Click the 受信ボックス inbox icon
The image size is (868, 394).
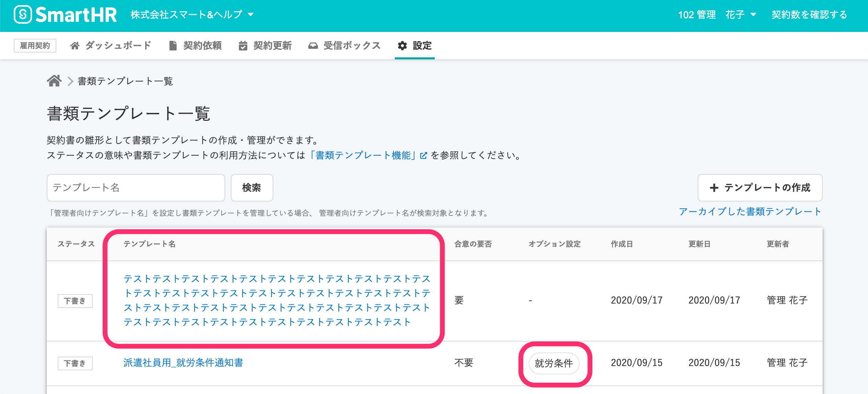pos(313,46)
